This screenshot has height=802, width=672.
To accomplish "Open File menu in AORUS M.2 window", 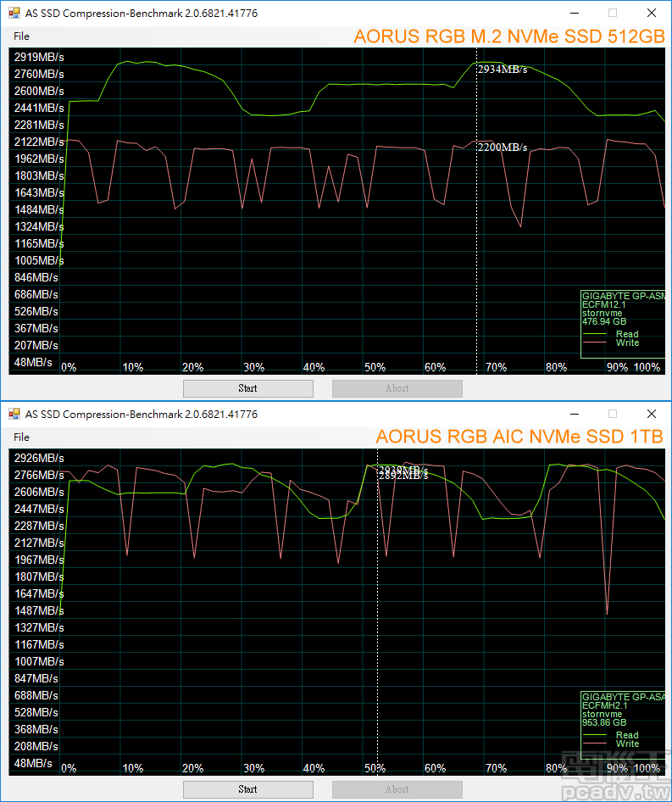I will 21,36.
